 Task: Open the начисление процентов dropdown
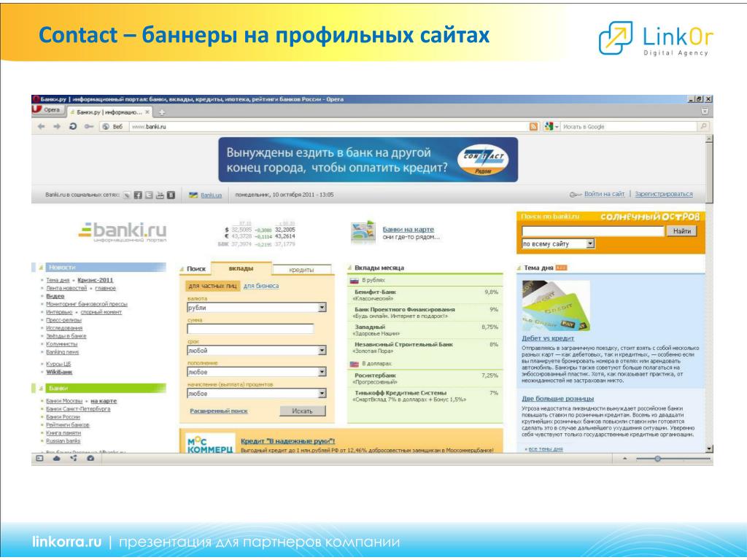(257, 394)
